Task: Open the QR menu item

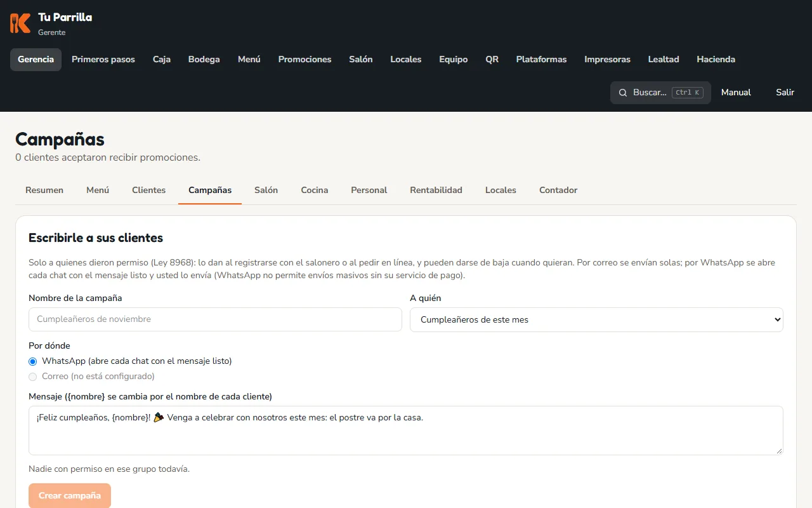Action: [492, 60]
